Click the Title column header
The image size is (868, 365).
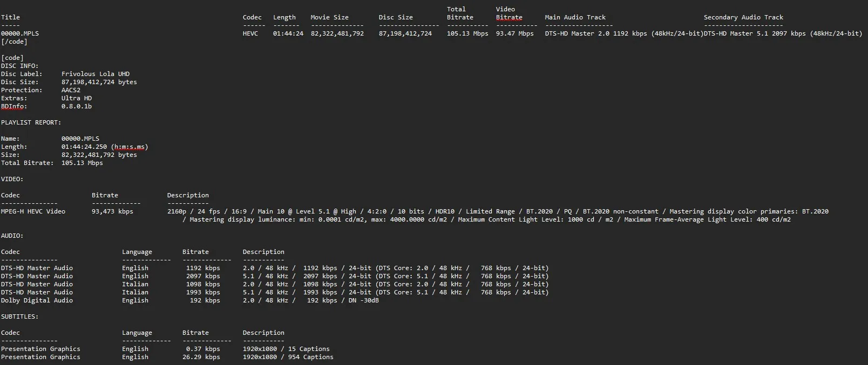click(x=10, y=17)
